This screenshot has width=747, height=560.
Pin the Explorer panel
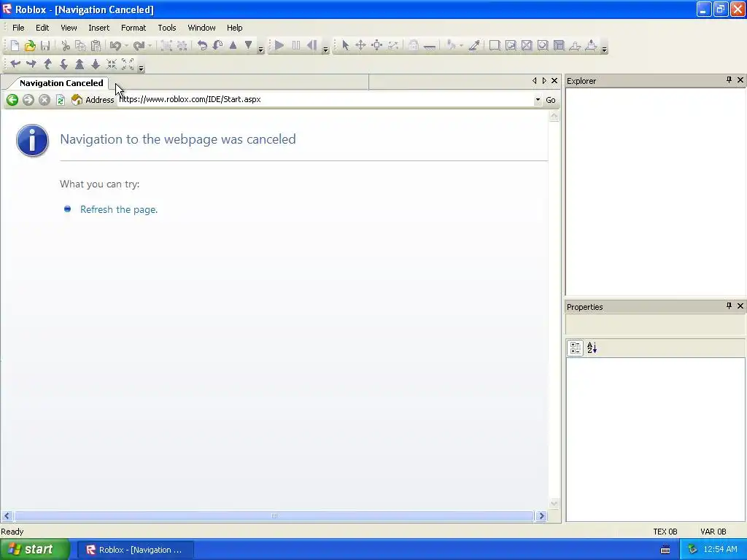(x=729, y=80)
